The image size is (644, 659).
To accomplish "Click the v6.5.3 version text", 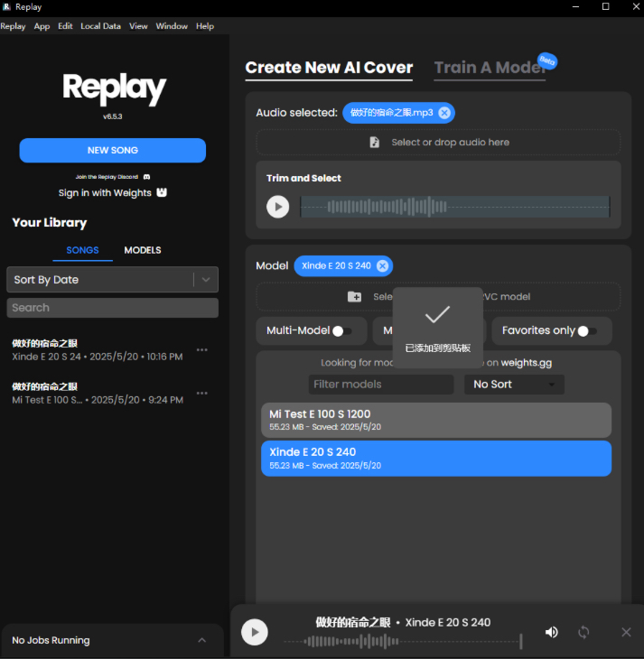I will pyautogui.click(x=112, y=116).
